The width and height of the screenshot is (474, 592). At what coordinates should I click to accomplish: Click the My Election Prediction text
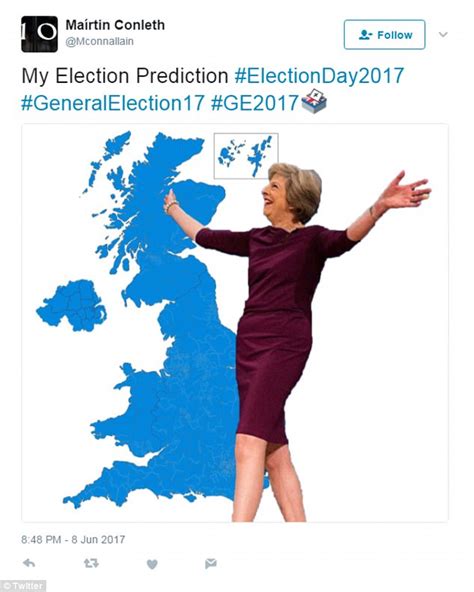click(125, 76)
